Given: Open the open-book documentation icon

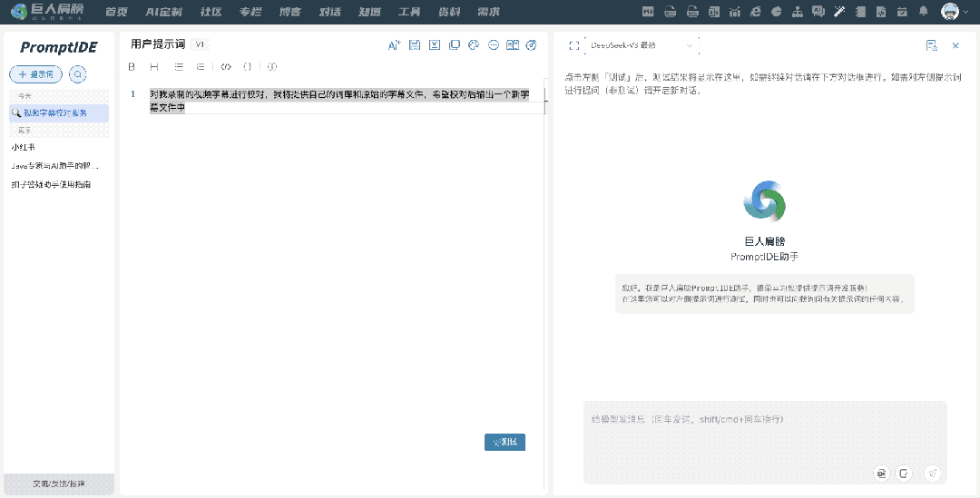Looking at the screenshot, I should click(513, 45).
